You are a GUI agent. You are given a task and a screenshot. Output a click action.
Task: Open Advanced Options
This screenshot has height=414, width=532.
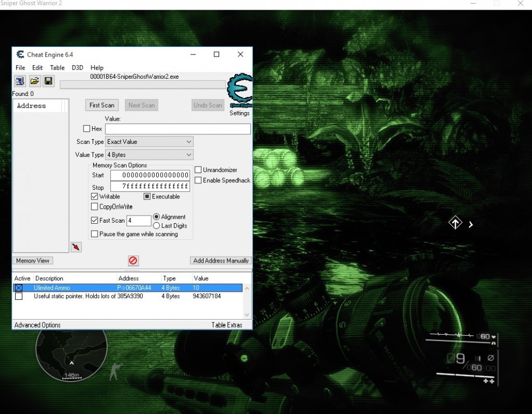pos(37,325)
